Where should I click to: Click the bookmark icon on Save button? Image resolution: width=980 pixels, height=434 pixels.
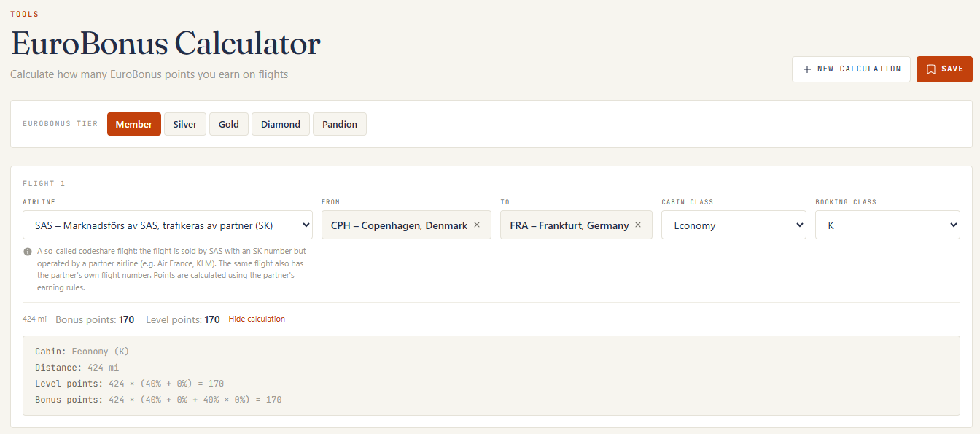click(930, 69)
